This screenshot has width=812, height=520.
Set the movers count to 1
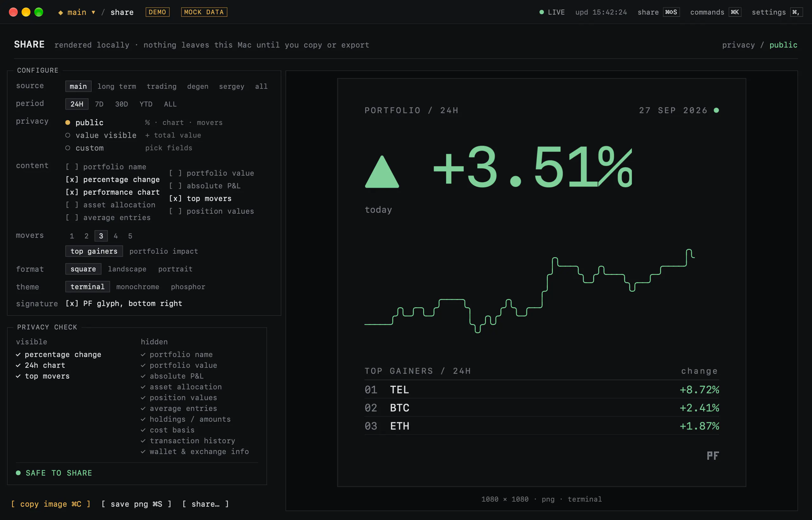[x=72, y=236]
